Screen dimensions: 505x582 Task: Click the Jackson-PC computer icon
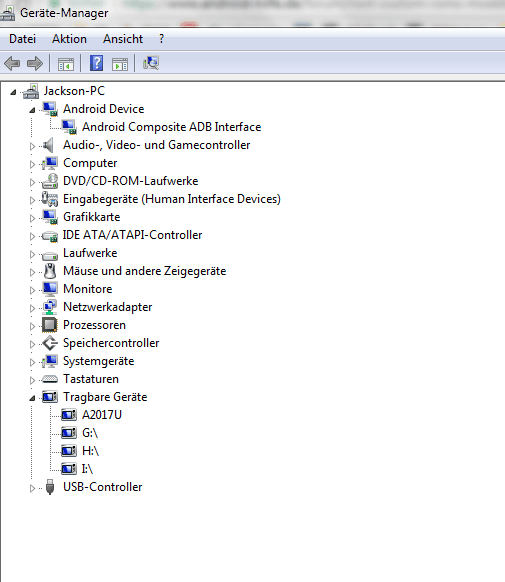(31, 91)
